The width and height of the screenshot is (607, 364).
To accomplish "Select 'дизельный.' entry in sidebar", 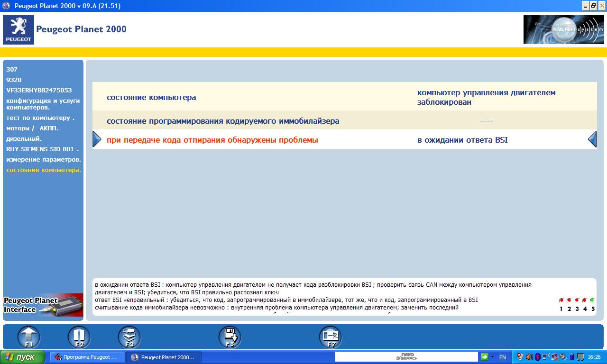I will tap(24, 138).
